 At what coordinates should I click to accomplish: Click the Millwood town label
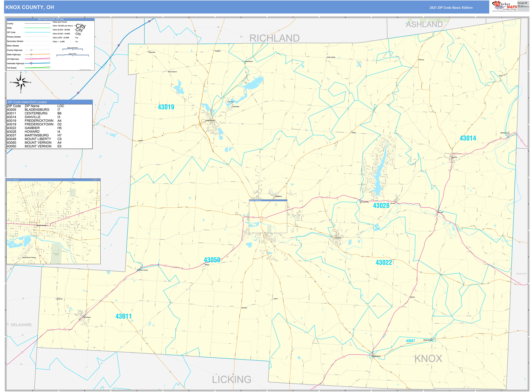440,212
